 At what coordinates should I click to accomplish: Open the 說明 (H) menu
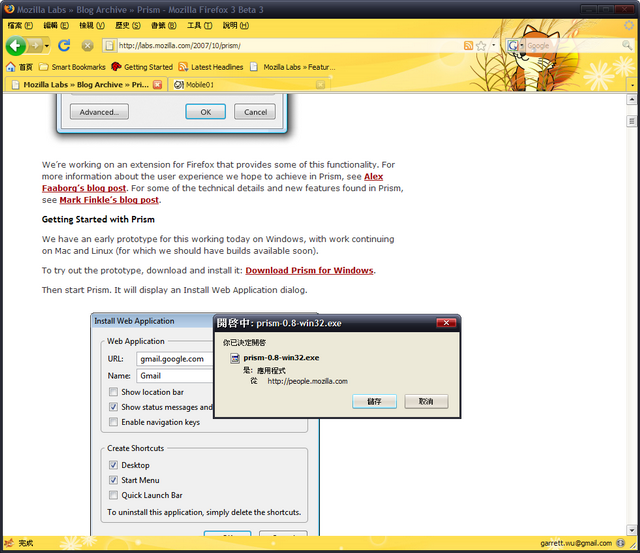tap(236, 25)
